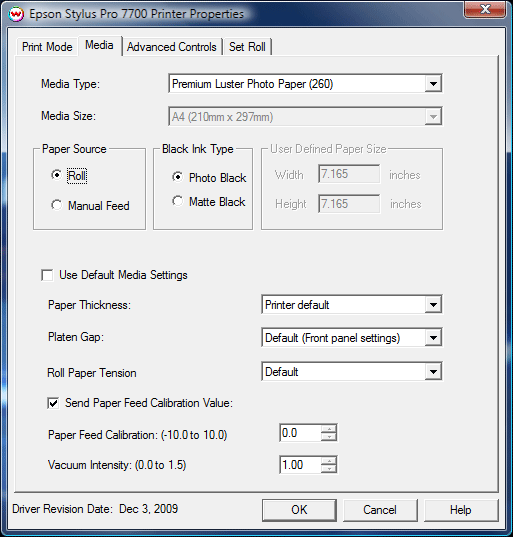Switch to the Print Mode tab
Screen dimensions: 513x537
[47, 47]
